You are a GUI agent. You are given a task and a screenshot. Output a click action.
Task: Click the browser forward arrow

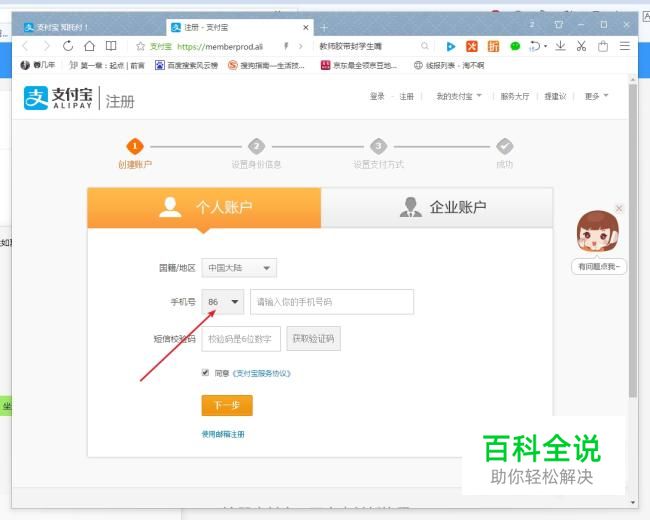coord(46,46)
